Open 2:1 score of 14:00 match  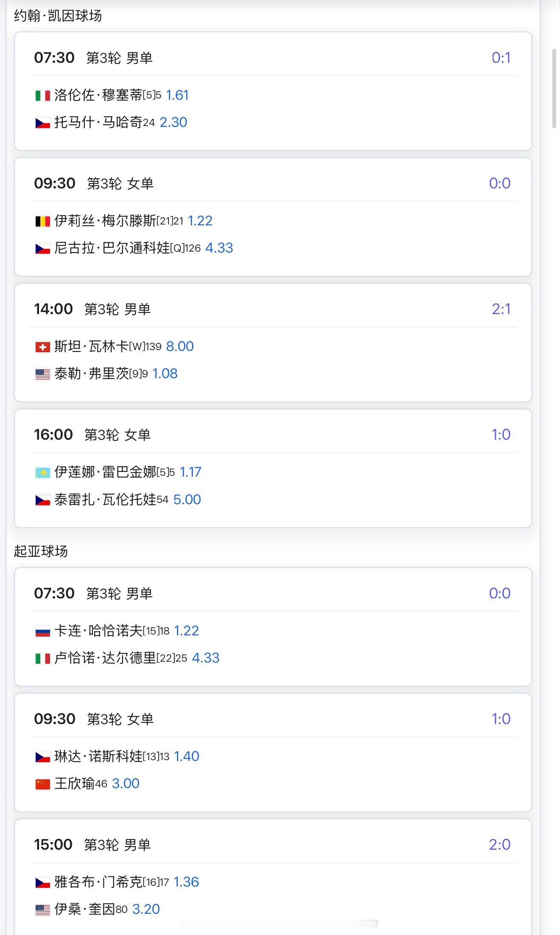coord(501,309)
